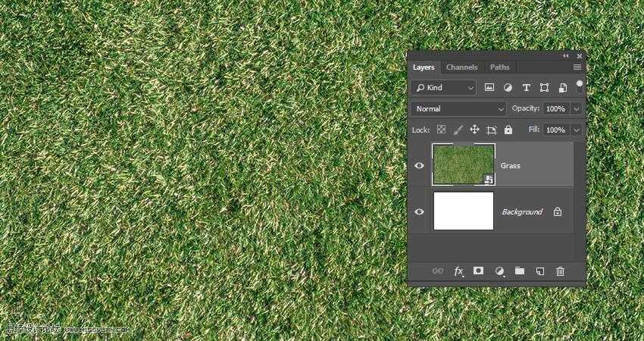Hide the Grass layer
The image size is (644, 341).
pyautogui.click(x=419, y=165)
